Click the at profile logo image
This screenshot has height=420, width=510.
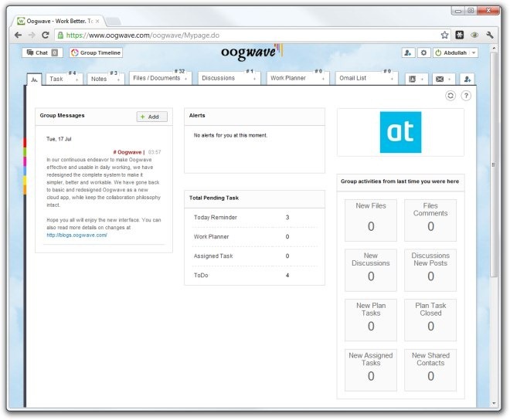tap(400, 132)
